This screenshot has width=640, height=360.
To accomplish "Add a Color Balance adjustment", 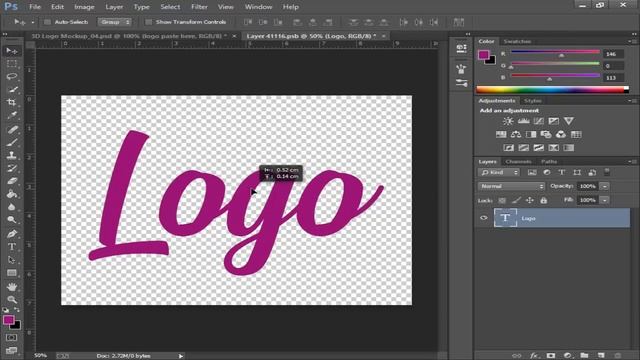I will coord(516,134).
